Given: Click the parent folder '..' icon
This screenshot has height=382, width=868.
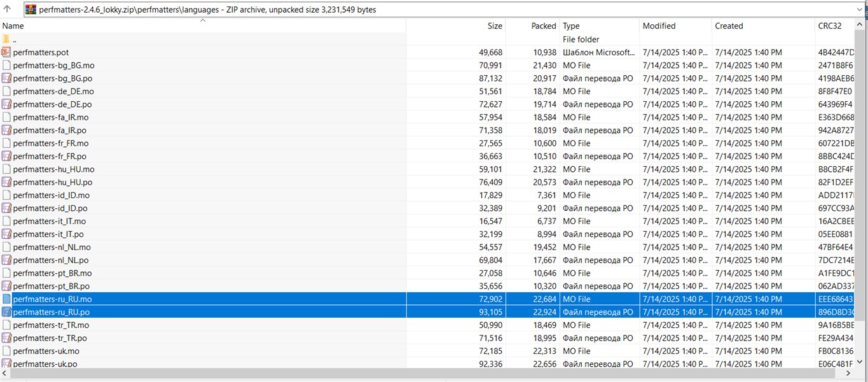Looking at the screenshot, I should [6, 39].
